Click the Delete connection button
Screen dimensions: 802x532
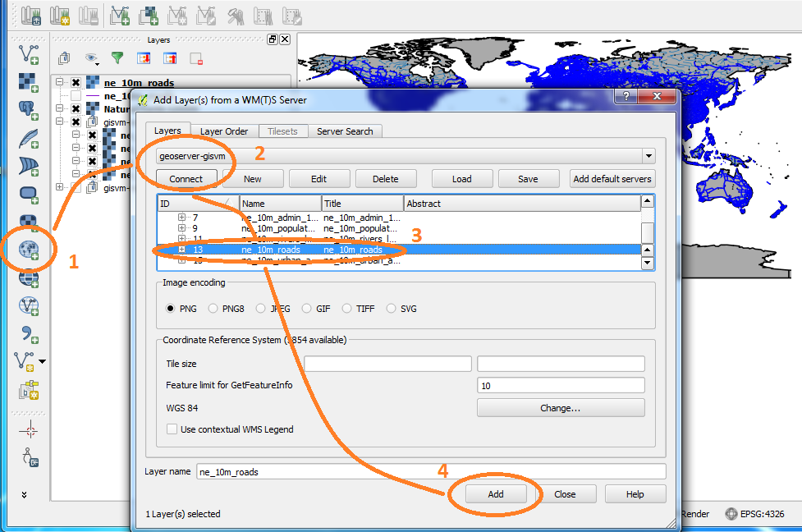tap(386, 179)
